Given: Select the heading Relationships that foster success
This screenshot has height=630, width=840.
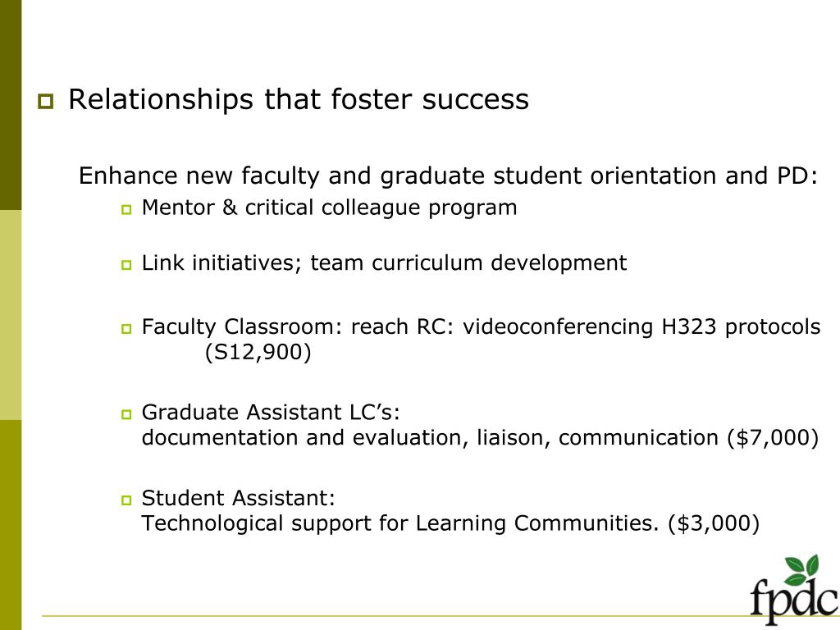Looking at the screenshot, I should pos(299,99).
